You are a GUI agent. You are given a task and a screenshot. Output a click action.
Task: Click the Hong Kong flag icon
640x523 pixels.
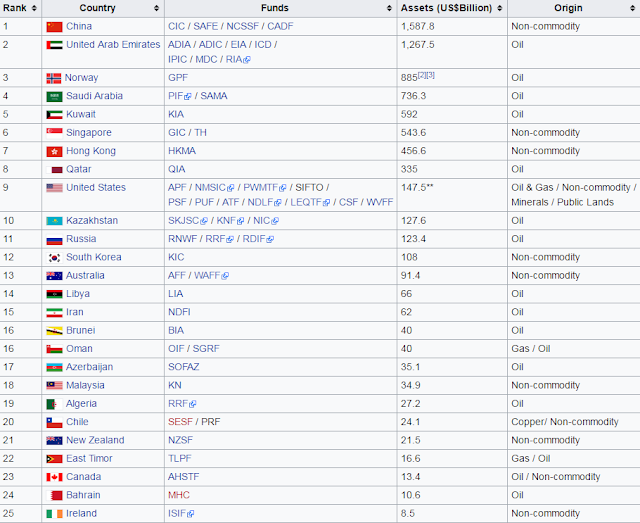coord(54,151)
